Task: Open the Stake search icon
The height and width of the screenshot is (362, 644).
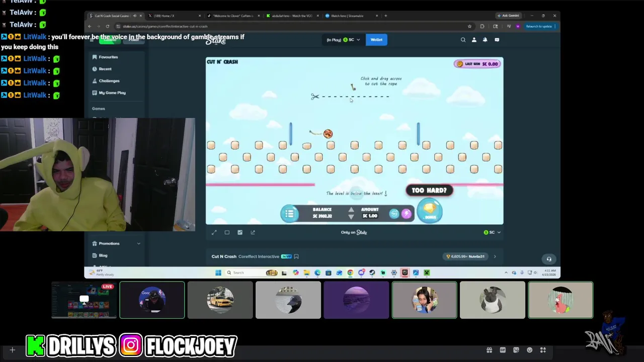Action: [463, 40]
